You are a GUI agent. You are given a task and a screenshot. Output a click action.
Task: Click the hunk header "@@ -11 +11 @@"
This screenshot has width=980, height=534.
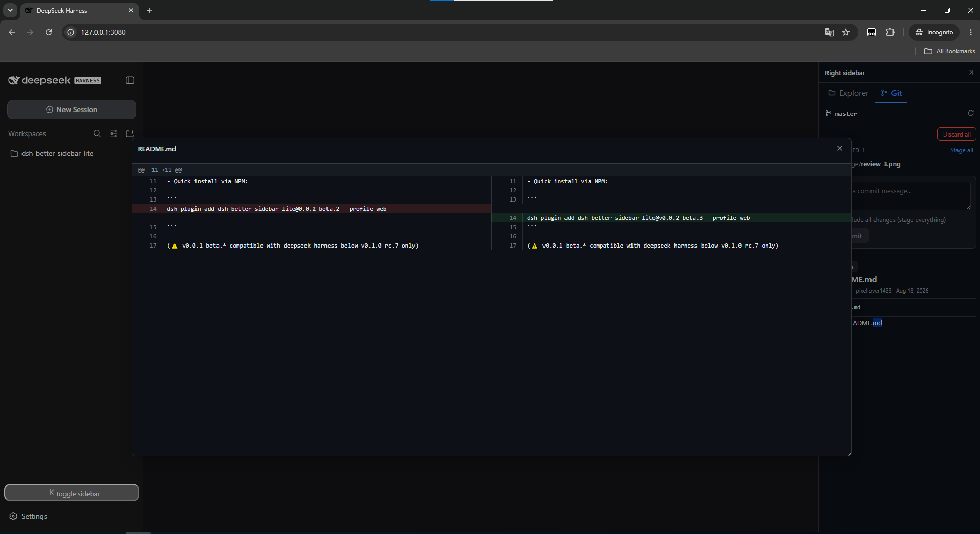[x=160, y=170]
